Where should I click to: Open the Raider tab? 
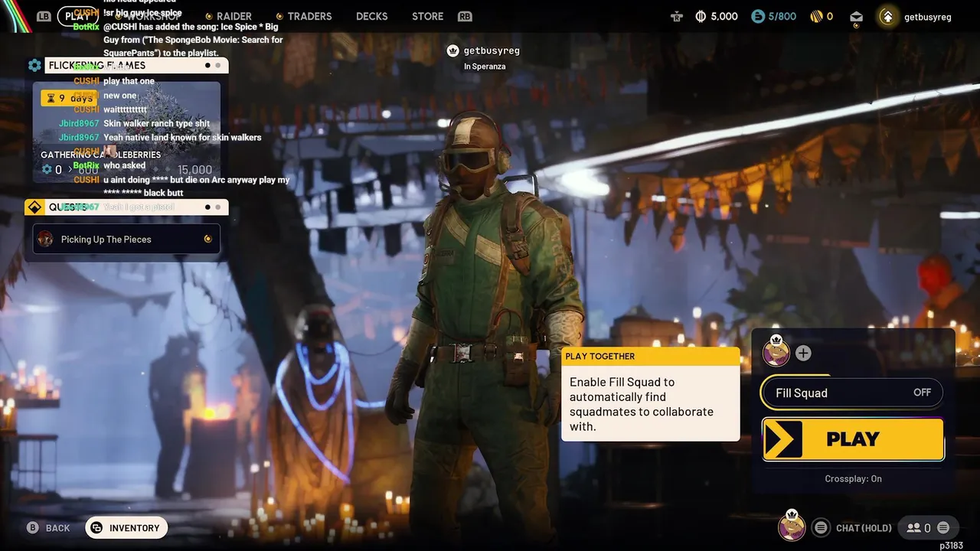(x=229, y=16)
